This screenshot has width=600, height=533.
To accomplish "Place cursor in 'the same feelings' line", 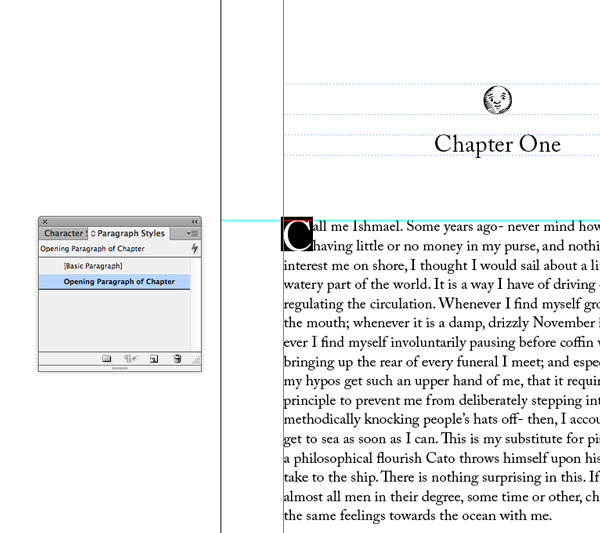I will tap(417, 516).
